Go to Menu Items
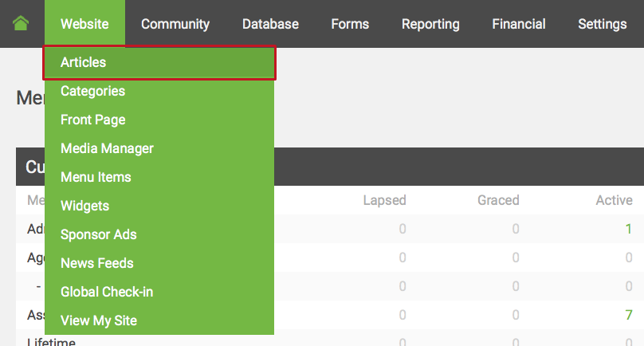This screenshot has height=346, width=644. (x=96, y=177)
